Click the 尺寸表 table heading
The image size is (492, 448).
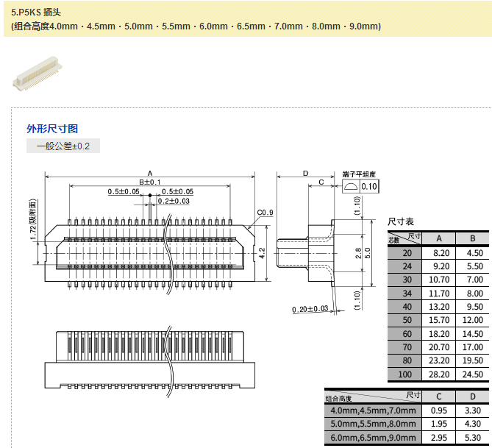pos(401,221)
